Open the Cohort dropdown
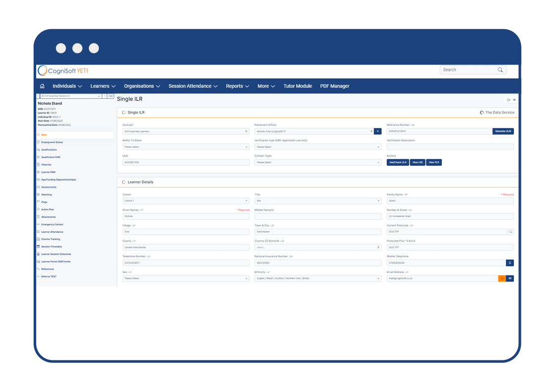Image resolution: width=555 pixels, height=392 pixels. point(186,201)
